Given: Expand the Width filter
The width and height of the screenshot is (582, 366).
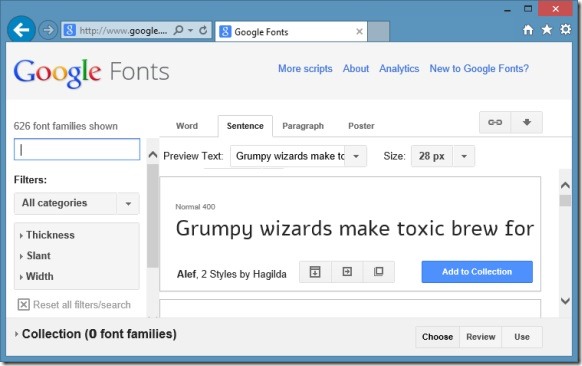Looking at the screenshot, I should [x=36, y=277].
